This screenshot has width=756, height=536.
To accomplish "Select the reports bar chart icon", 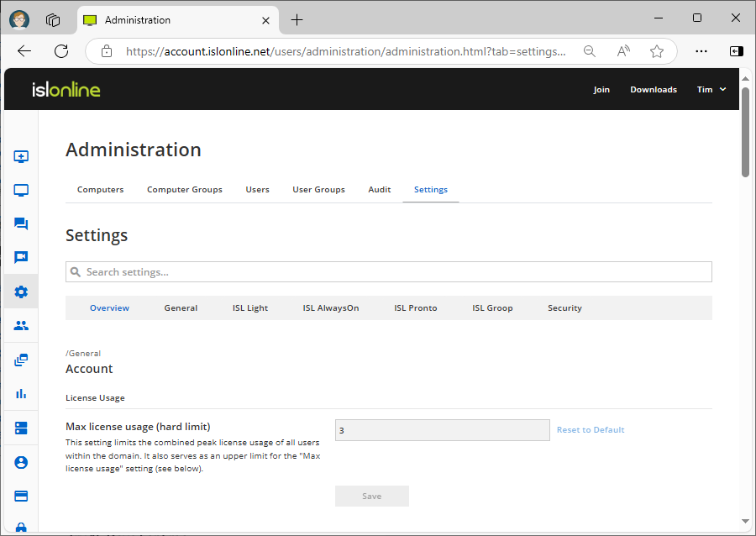I will [21, 392].
